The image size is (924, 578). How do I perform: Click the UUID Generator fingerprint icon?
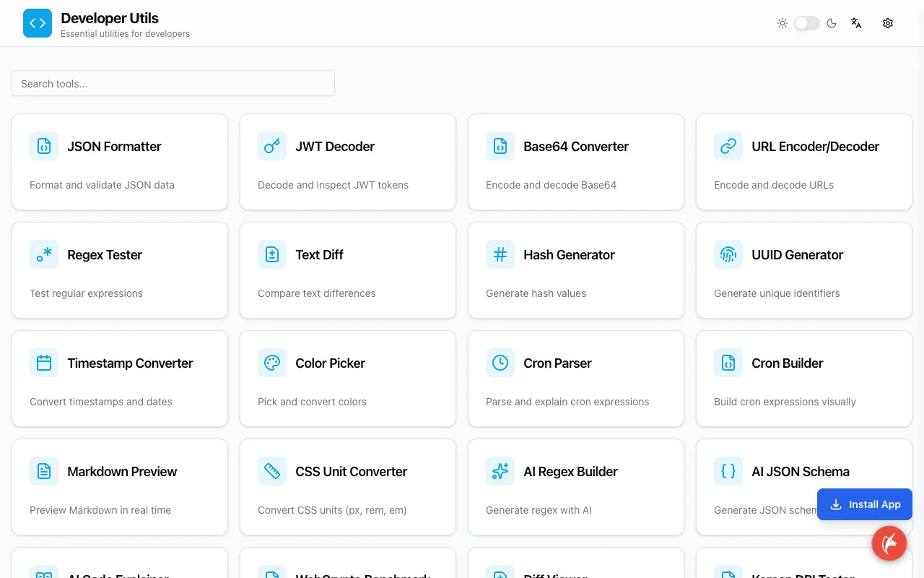pos(728,254)
